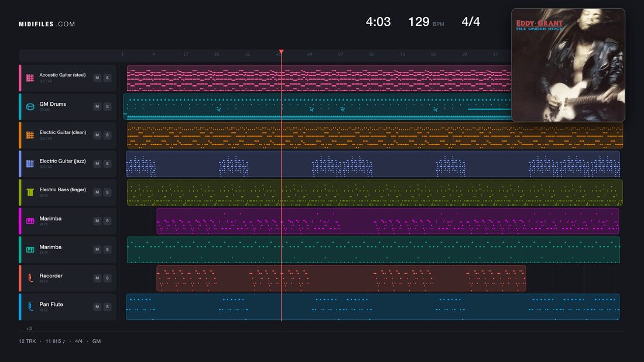Click the Electric Guitar (clean) track icon
Viewport: 644px width, 362px height.
tap(30, 135)
